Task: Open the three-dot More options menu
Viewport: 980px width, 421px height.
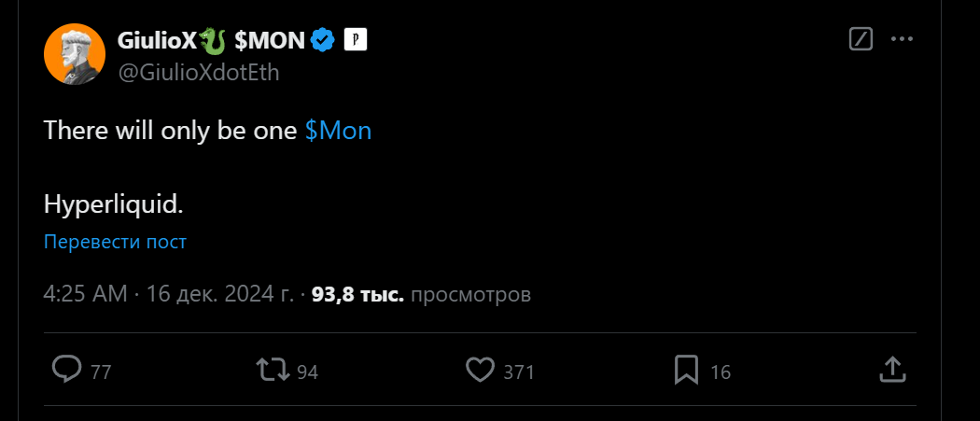Action: point(902,39)
